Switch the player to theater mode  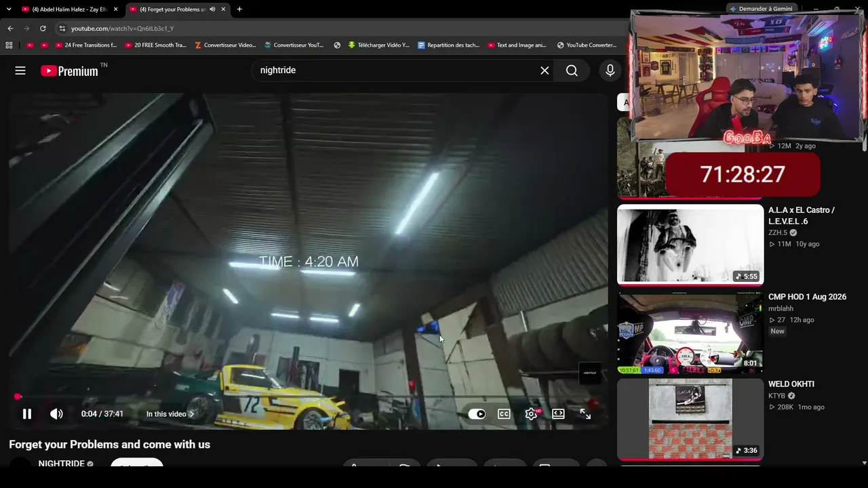(x=558, y=414)
